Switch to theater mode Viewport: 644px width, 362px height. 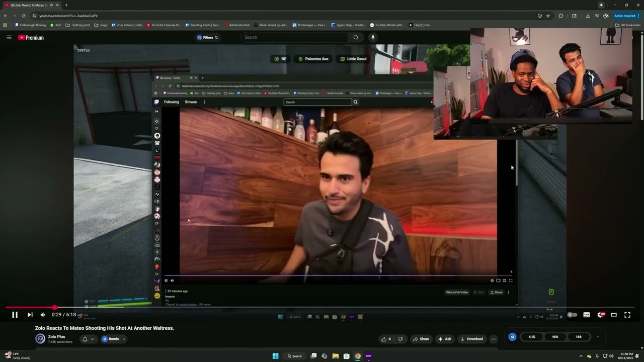[614, 315]
